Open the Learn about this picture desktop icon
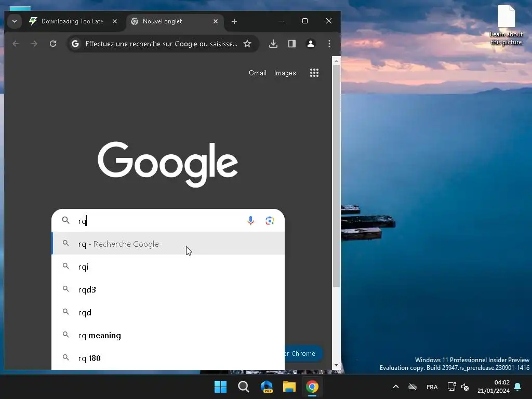This screenshot has width=532, height=399. [x=506, y=25]
